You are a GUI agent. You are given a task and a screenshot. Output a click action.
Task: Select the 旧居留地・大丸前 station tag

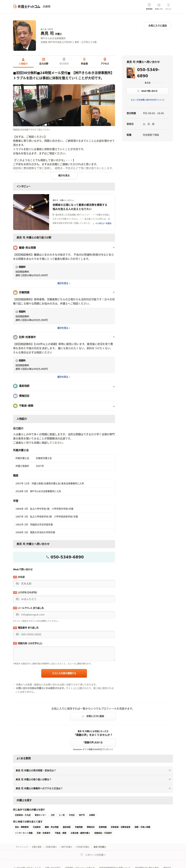(x=23, y=815)
